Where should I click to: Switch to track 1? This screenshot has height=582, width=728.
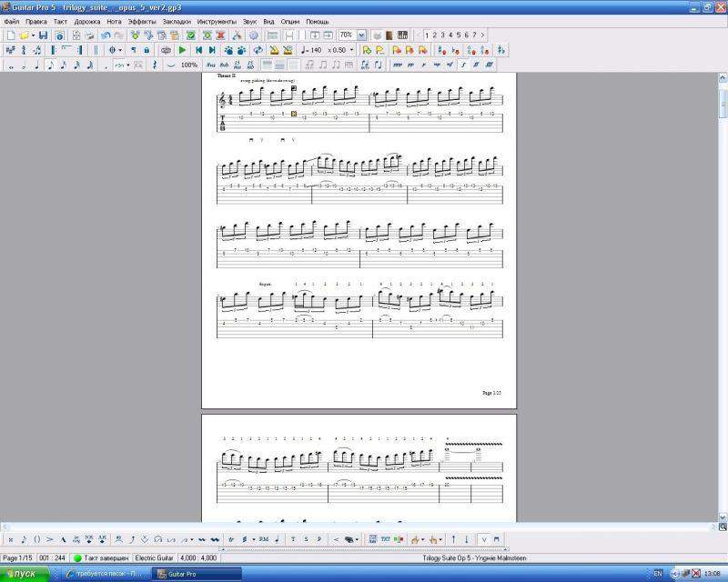coord(427,35)
